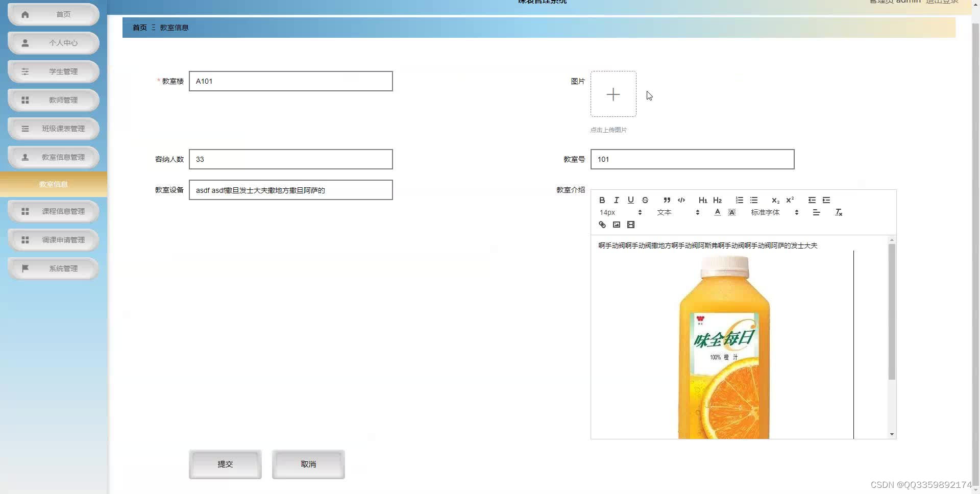Apply Heading 1 style
Screen dimensions: 980x494
pos(703,200)
